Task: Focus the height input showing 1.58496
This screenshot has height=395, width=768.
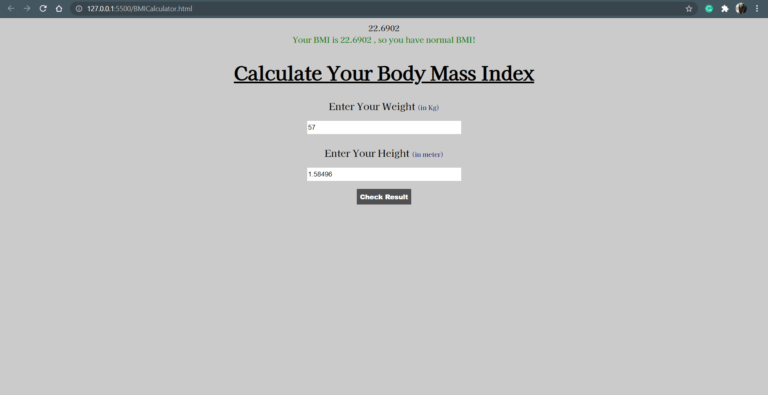Action: click(x=384, y=174)
